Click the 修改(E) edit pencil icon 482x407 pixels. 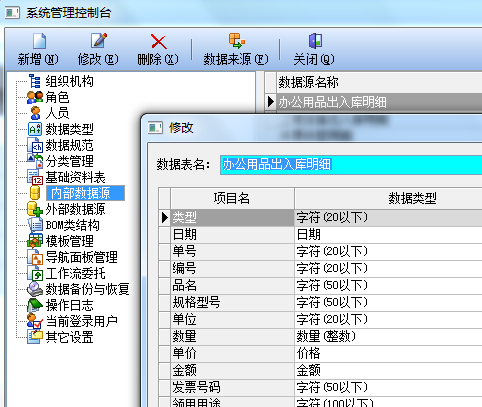pyautogui.click(x=99, y=41)
